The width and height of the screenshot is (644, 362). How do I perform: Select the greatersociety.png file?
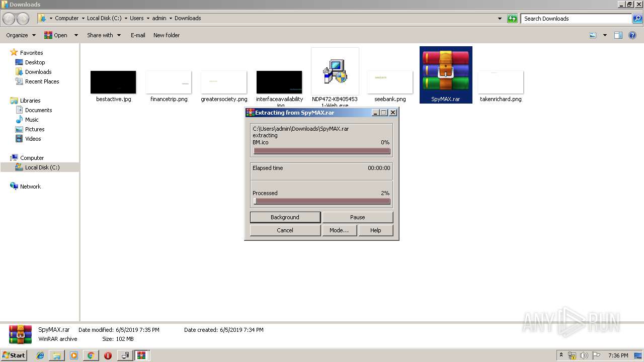point(224,82)
